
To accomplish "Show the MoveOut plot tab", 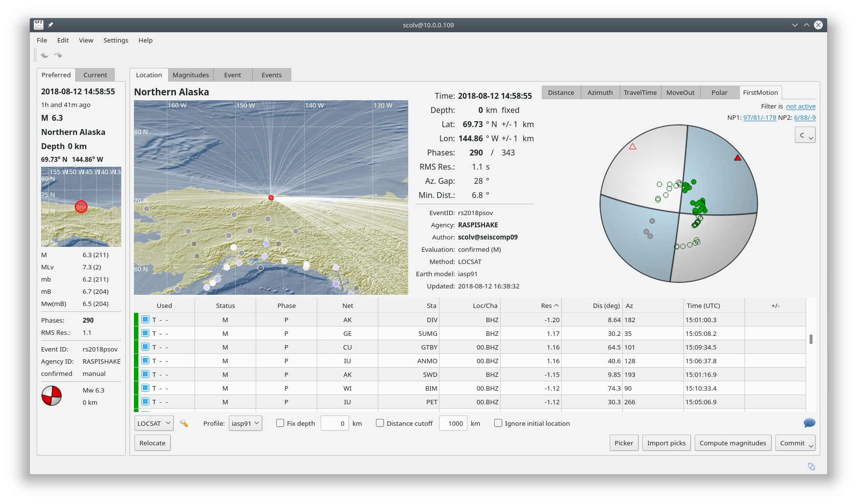I will [681, 92].
